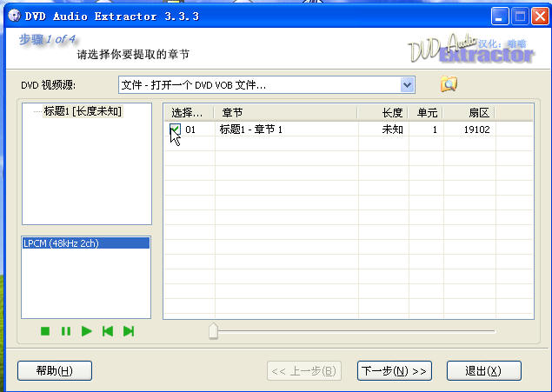
Task: Click the 扇区 column header
Action: (469, 113)
